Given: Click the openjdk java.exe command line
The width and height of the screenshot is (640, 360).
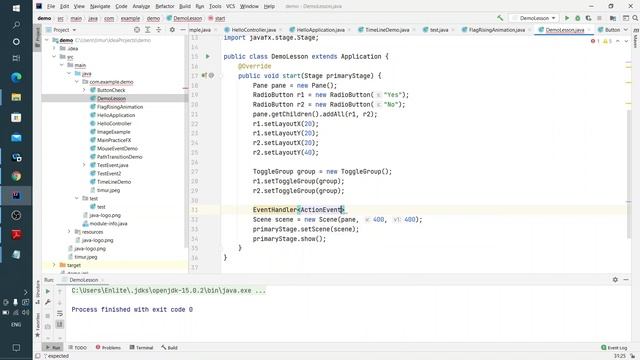Looking at the screenshot, I should point(169,291).
